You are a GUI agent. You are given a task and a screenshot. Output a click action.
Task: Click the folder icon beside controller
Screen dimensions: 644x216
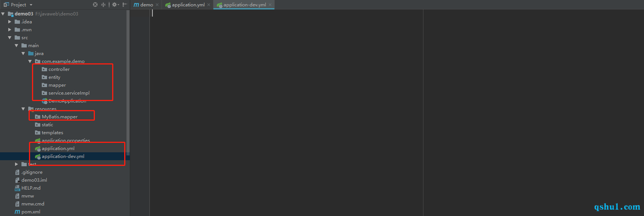pos(44,69)
